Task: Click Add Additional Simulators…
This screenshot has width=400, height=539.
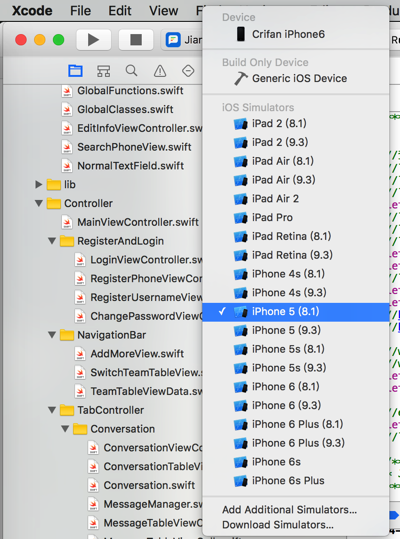Action: pyautogui.click(x=296, y=510)
